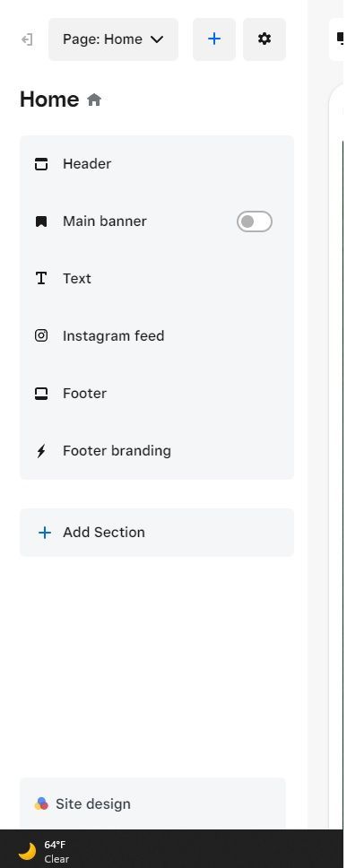Click the weather widget in taskbar
This screenshot has width=347, height=868.
pos(44,851)
